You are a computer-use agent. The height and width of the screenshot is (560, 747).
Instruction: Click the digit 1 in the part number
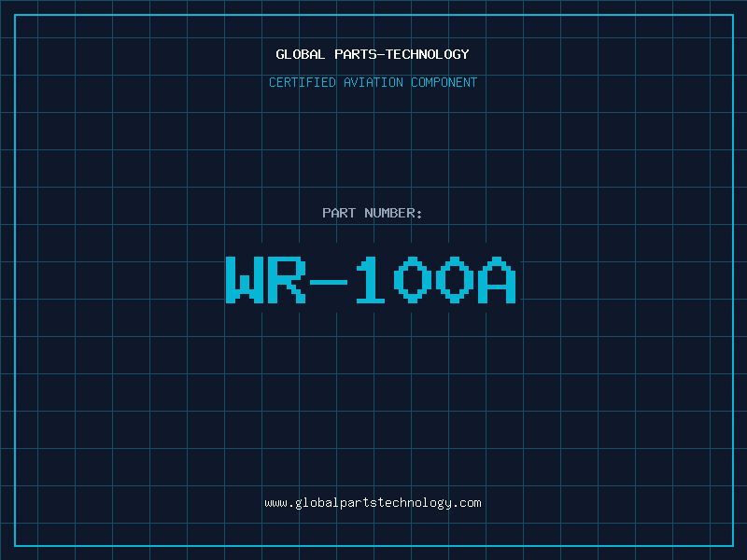pyautogui.click(x=371, y=280)
